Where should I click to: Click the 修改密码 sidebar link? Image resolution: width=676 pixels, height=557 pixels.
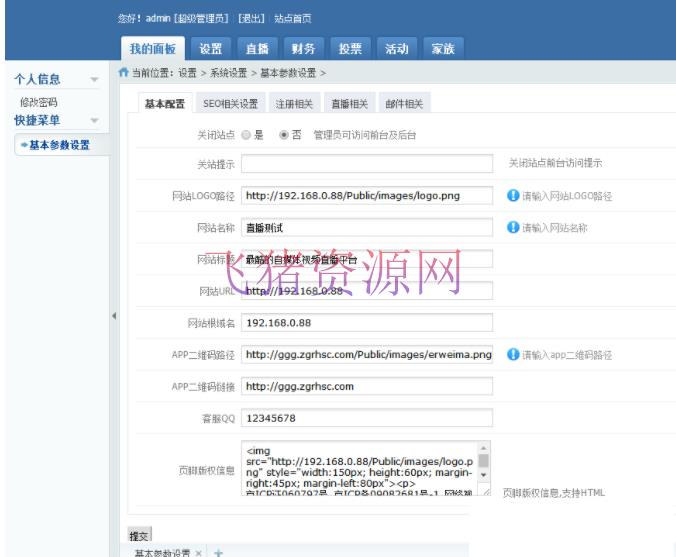pos(39,102)
